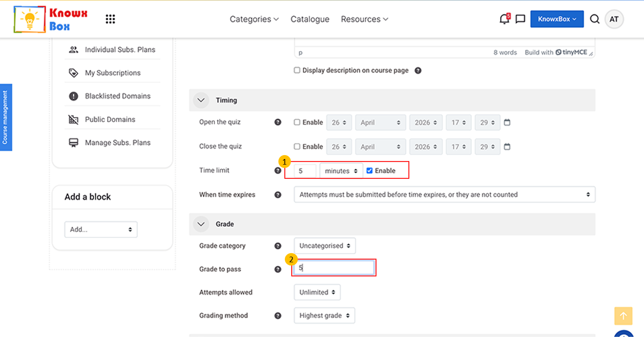Click the Manage Subs. Plans monitor icon

[x=73, y=143]
